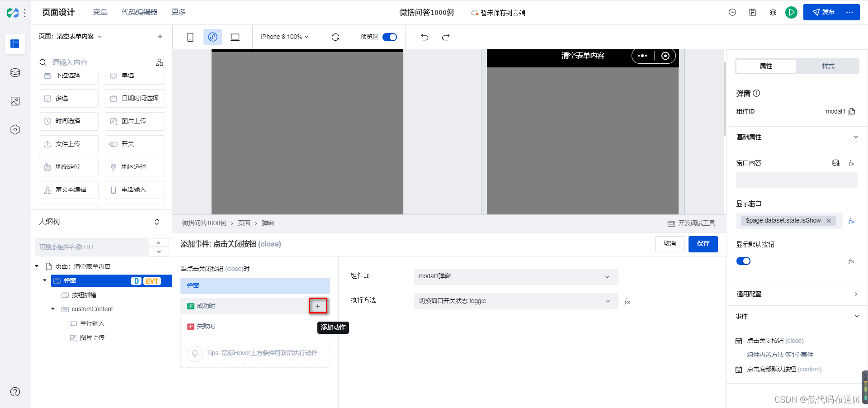Viewport: 868px width, 408px height.
Task: Open the data source sidebar icon
Action: coord(15,72)
